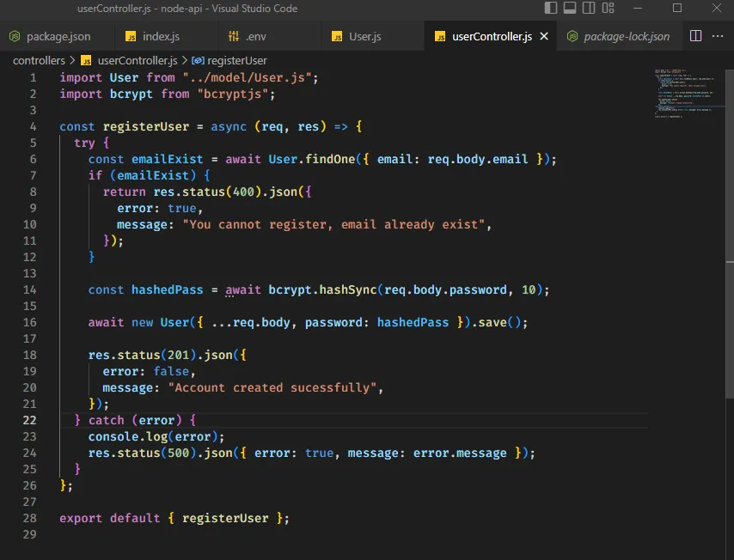Click findOne method call

click(x=330, y=159)
